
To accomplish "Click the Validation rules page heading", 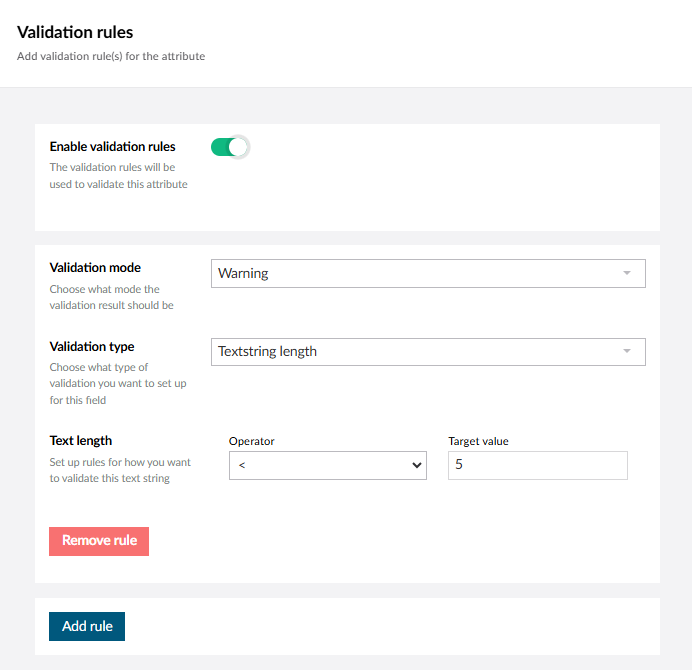I will pos(75,33).
